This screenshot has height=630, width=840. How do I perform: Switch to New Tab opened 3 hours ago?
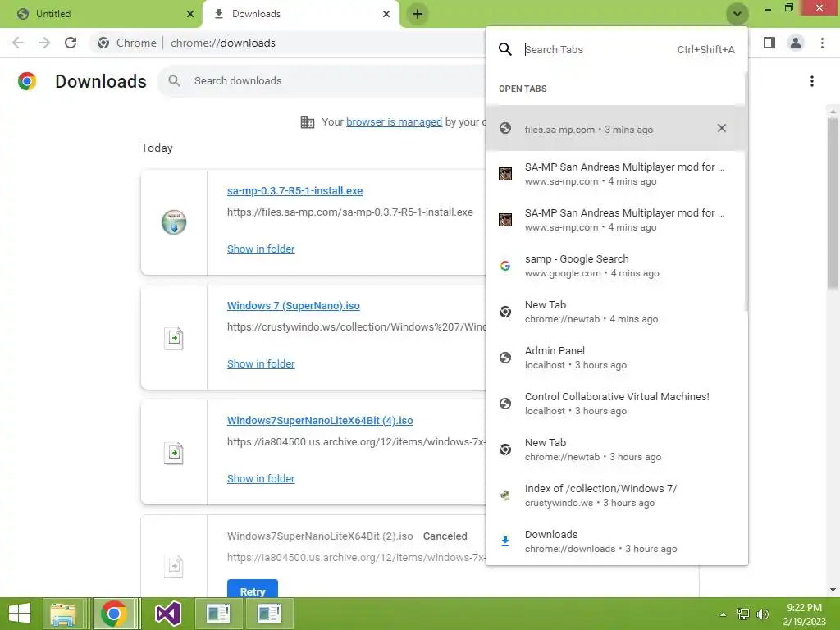coord(615,450)
